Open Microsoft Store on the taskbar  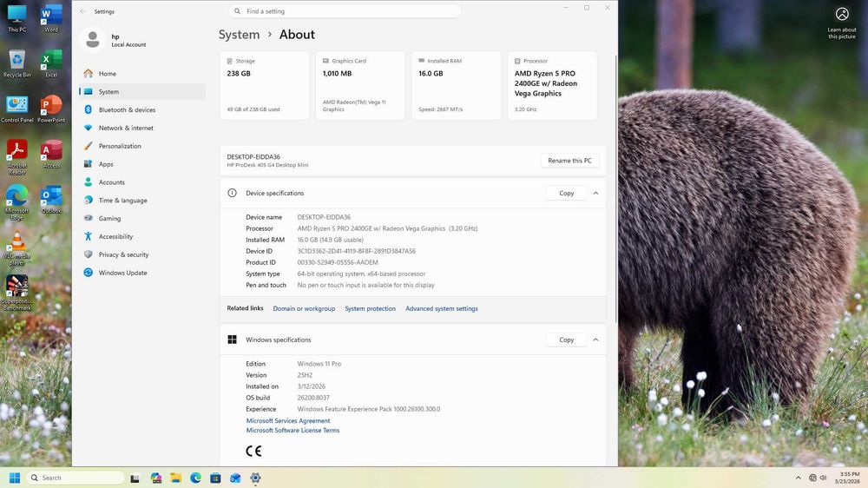click(215, 478)
